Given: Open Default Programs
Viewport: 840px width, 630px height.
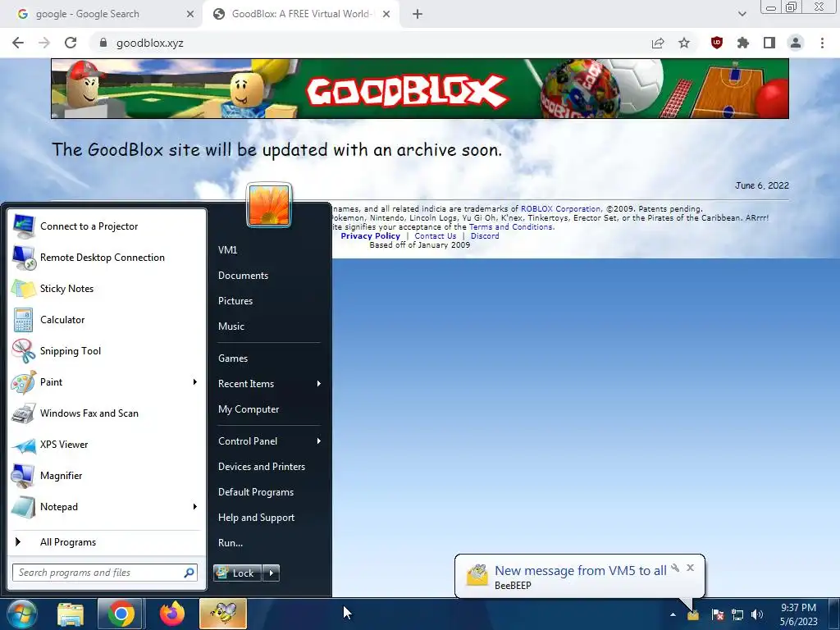Looking at the screenshot, I should [256, 492].
